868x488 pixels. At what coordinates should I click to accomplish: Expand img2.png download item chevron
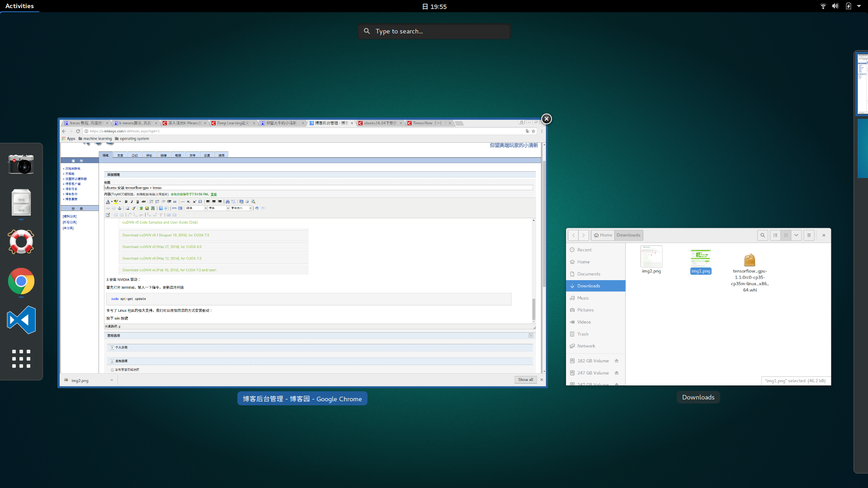(x=112, y=380)
